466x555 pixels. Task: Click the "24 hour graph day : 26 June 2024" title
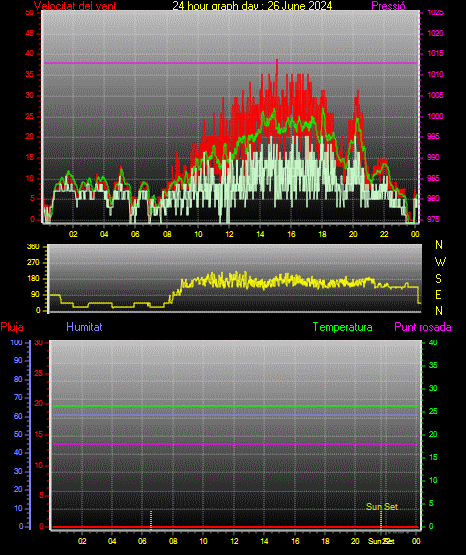click(252, 6)
